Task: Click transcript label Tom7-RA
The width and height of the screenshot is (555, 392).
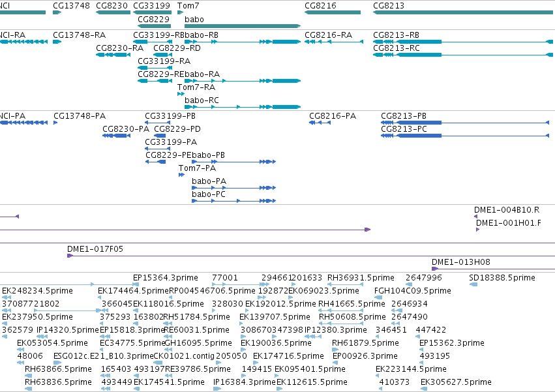Action: click(196, 87)
